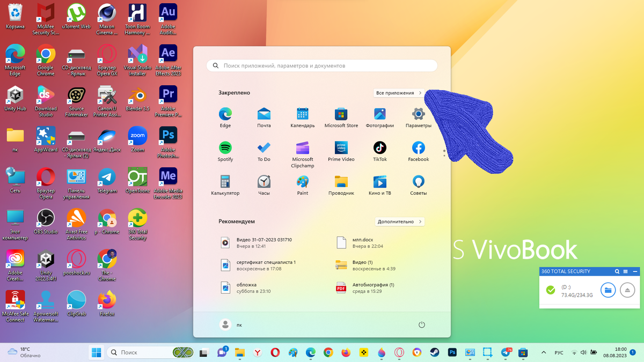Select the Adobe Audition desktop icon
This screenshot has width=644, height=362.
169,18
